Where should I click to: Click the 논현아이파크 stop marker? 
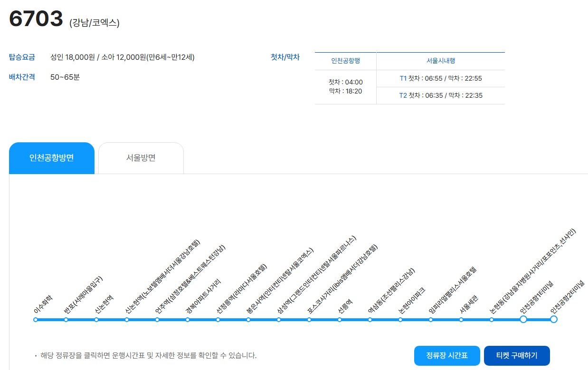tap(399, 320)
